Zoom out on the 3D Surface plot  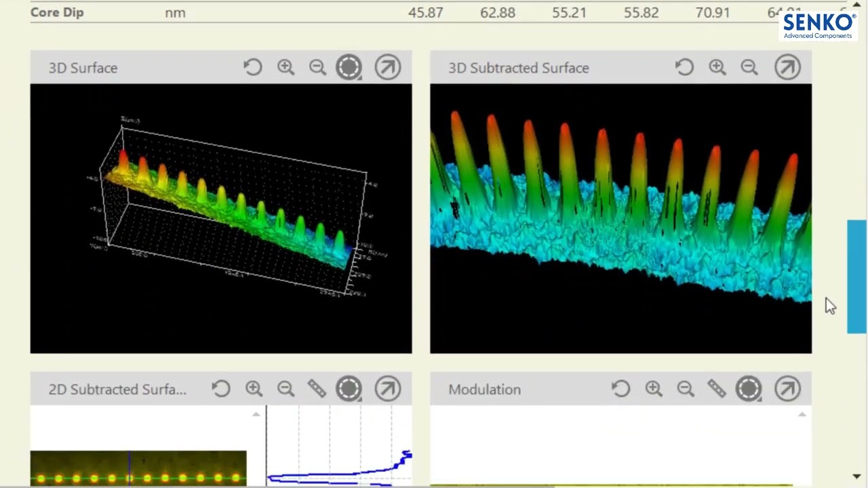click(x=317, y=67)
